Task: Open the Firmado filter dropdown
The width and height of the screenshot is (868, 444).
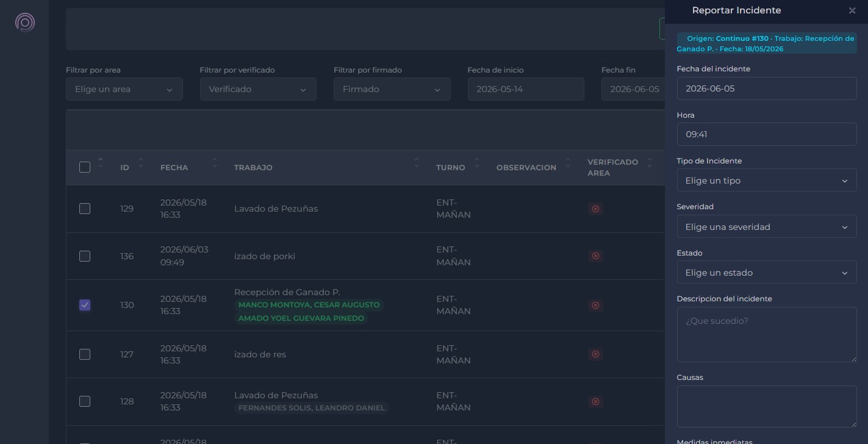Action: point(392,89)
